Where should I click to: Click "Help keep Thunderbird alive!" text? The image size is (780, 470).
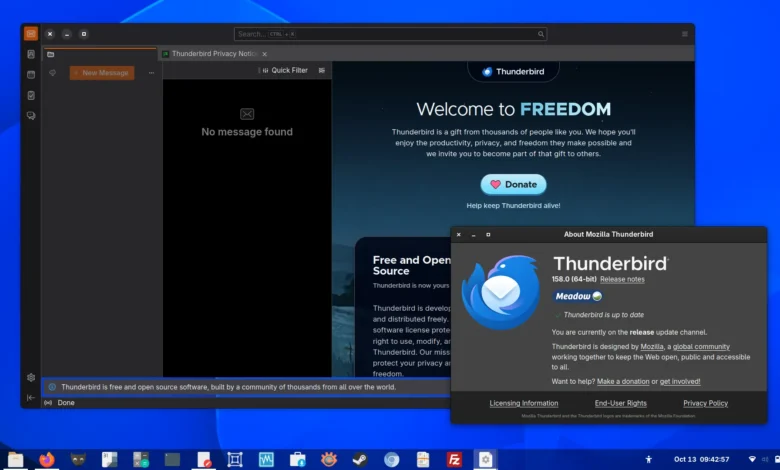point(513,205)
